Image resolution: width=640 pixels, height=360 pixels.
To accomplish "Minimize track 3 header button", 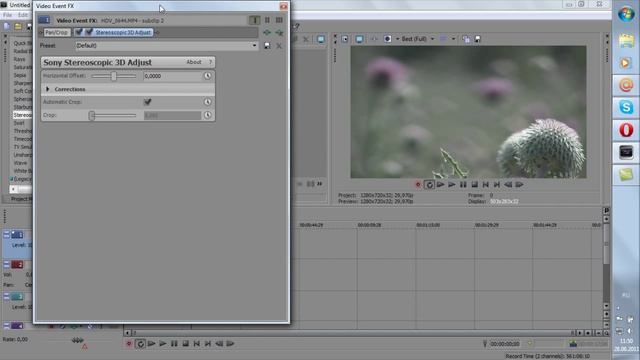I will coord(6,297).
